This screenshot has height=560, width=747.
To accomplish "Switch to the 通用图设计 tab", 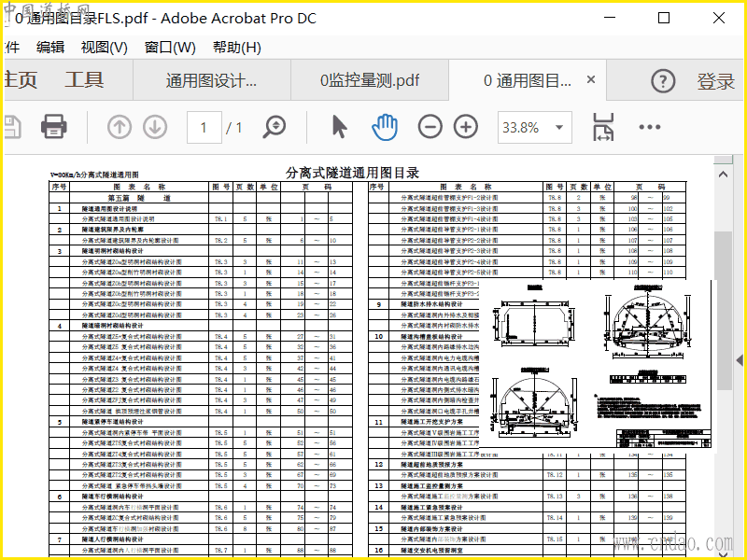I will [211, 80].
